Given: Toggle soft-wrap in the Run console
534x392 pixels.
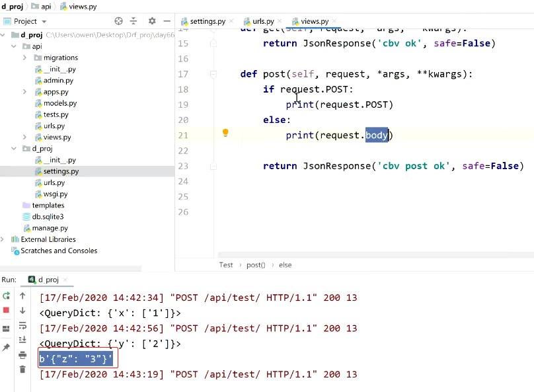Looking at the screenshot, I should click(x=22, y=325).
